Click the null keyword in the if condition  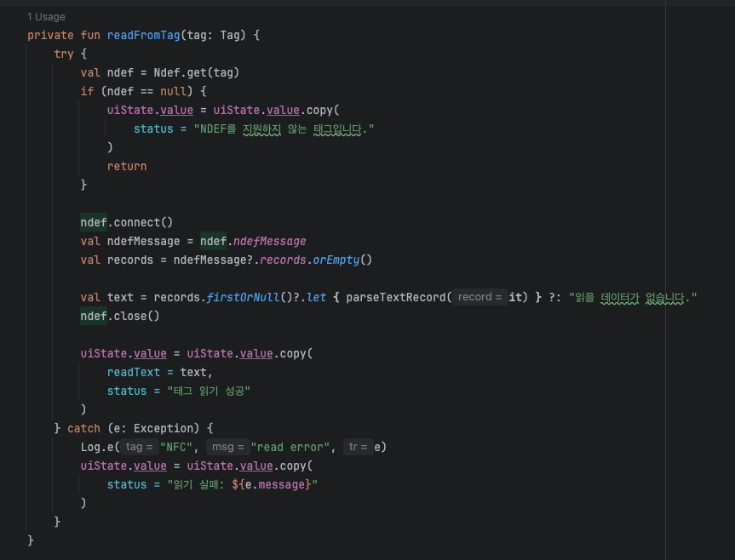point(173,91)
